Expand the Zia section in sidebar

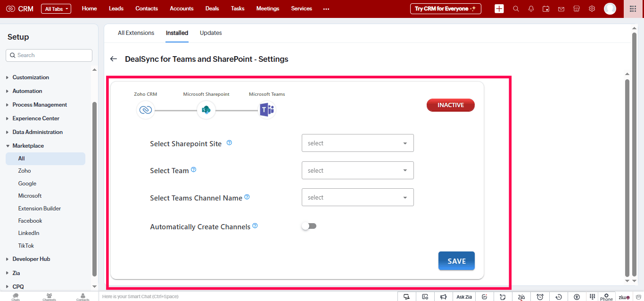16,273
